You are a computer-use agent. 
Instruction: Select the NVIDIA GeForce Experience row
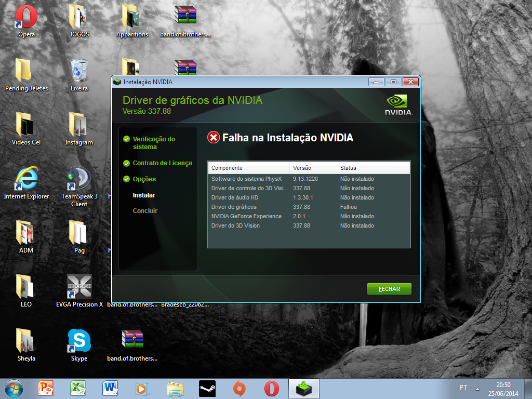[x=309, y=216]
